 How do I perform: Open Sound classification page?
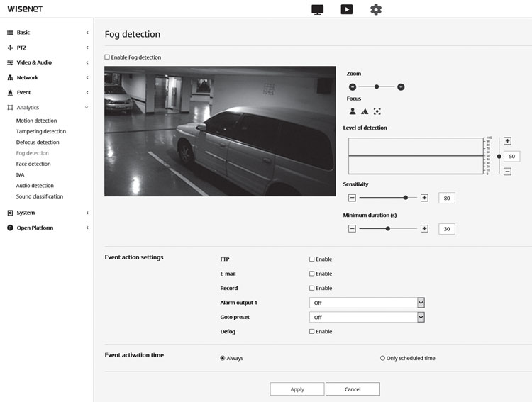click(40, 196)
